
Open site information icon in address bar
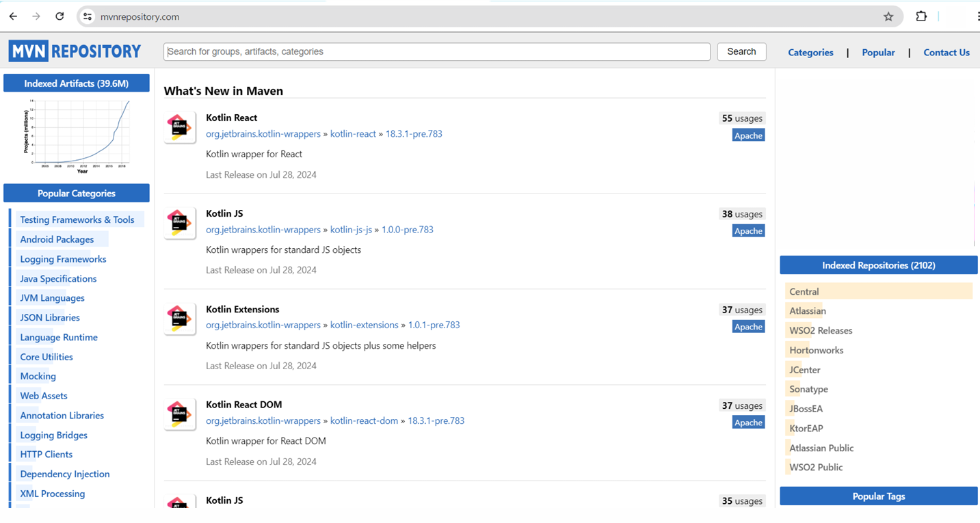coord(87,16)
